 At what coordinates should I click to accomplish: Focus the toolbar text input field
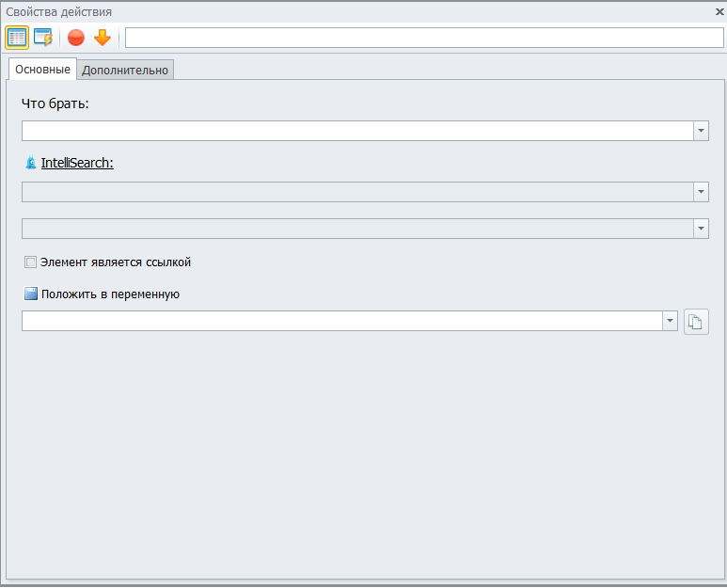tap(424, 38)
